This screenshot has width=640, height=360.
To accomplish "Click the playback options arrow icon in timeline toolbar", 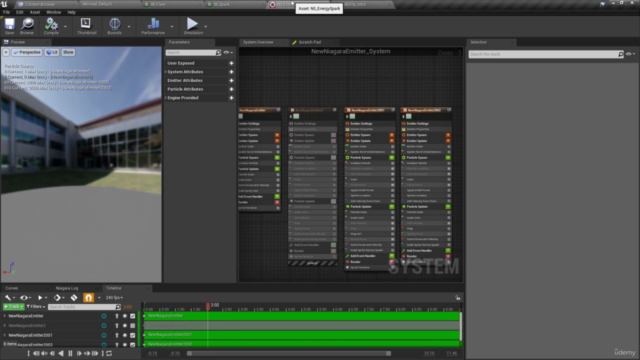I will point(40,298).
